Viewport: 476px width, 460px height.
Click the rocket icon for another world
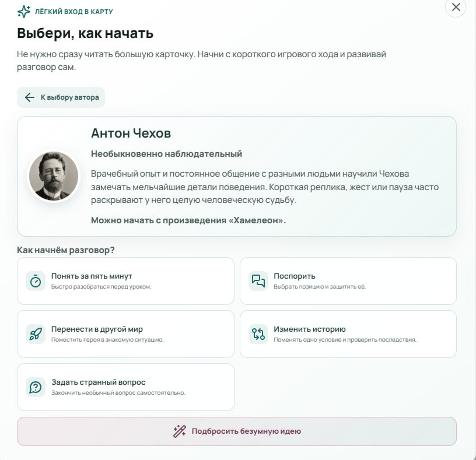(36, 334)
